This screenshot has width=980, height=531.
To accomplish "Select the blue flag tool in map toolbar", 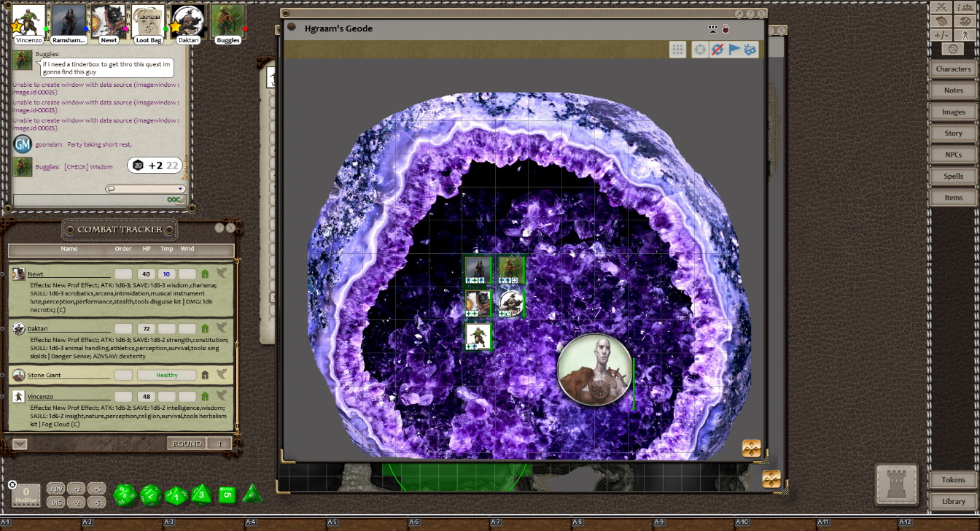I will click(734, 50).
